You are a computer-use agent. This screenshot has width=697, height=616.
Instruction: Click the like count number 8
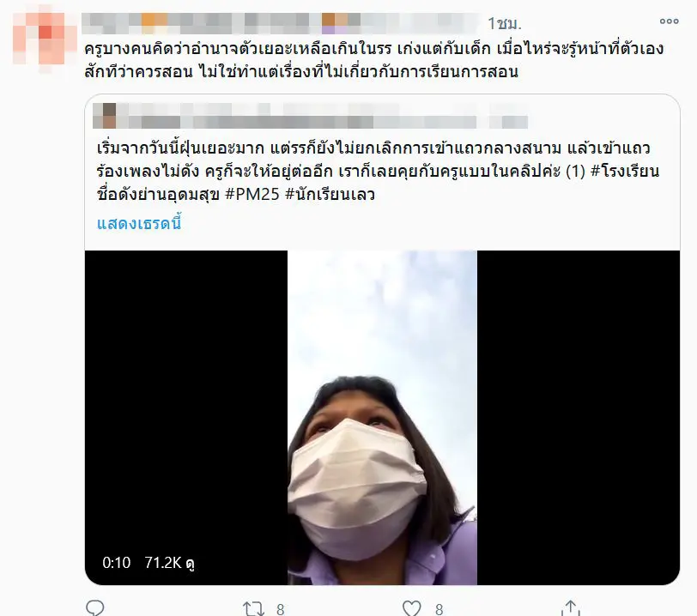click(439, 609)
